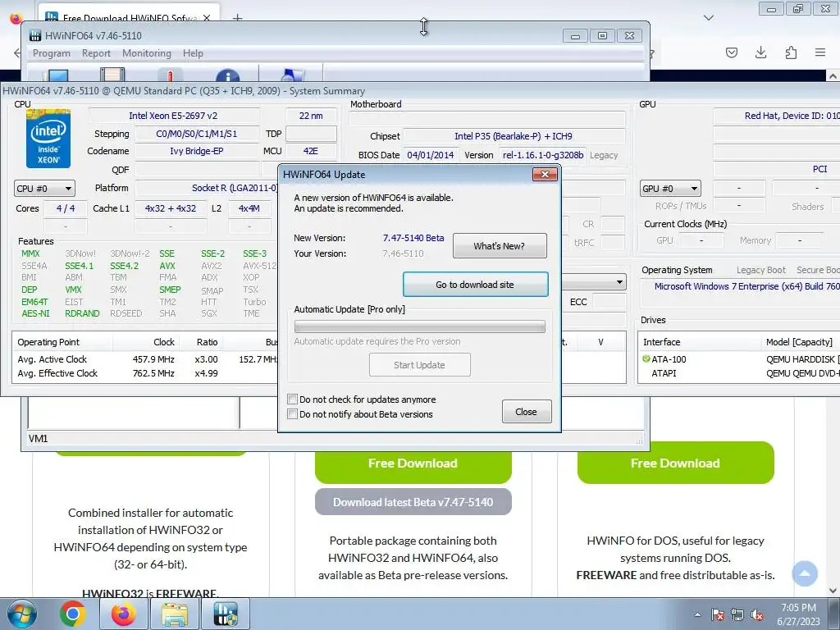
Task: Click the green ATA-100 drive status icon
Action: [646, 359]
